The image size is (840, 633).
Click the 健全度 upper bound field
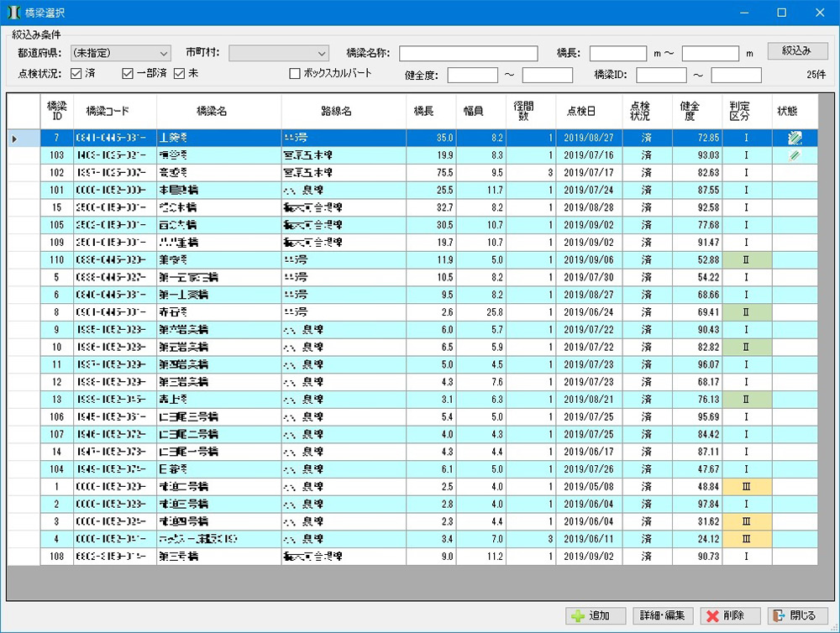coord(548,75)
